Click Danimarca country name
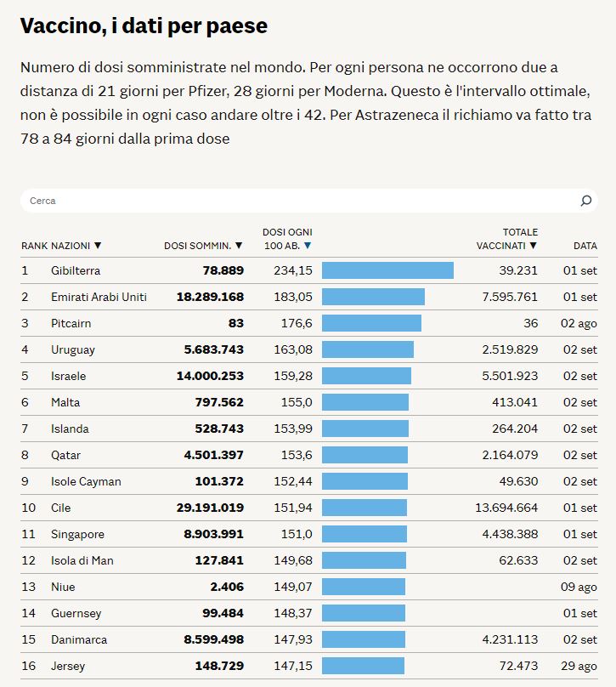The image size is (616, 687). click(78, 639)
